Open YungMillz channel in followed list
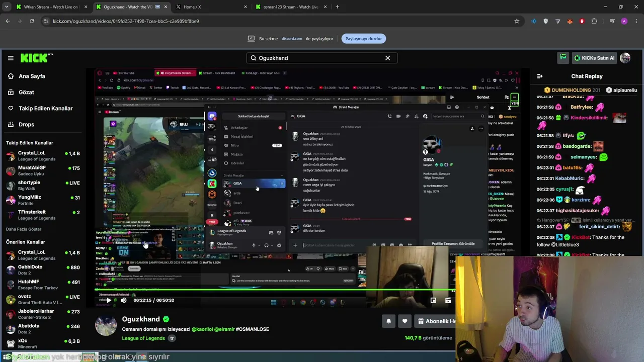This screenshot has width=644, height=362. tap(43, 200)
